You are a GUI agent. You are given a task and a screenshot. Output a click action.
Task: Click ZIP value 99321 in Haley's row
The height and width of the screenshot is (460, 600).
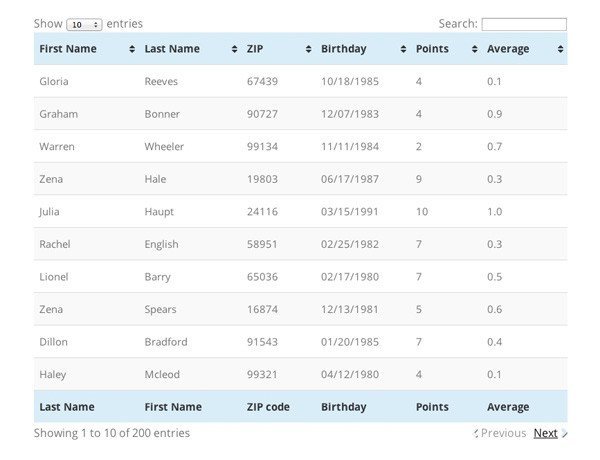262,374
